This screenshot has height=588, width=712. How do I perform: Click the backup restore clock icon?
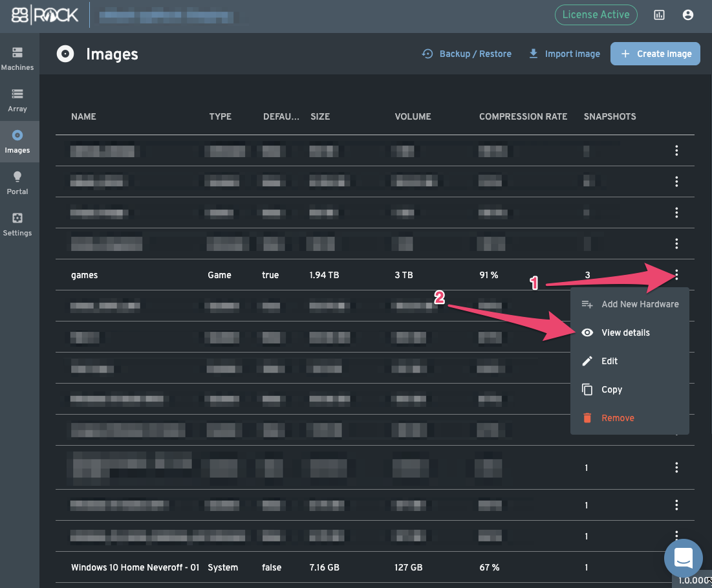[x=427, y=54]
